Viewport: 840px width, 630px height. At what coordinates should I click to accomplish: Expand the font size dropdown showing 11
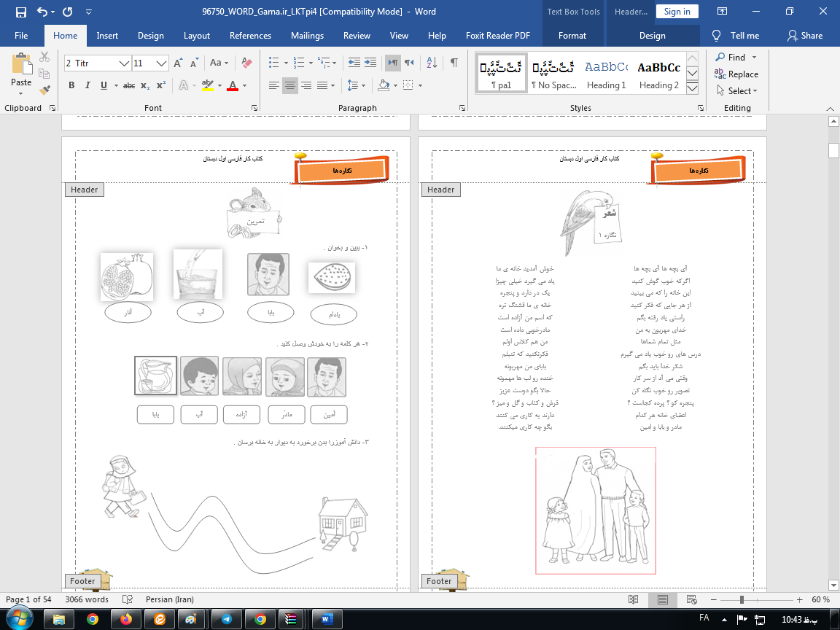pyautogui.click(x=162, y=63)
